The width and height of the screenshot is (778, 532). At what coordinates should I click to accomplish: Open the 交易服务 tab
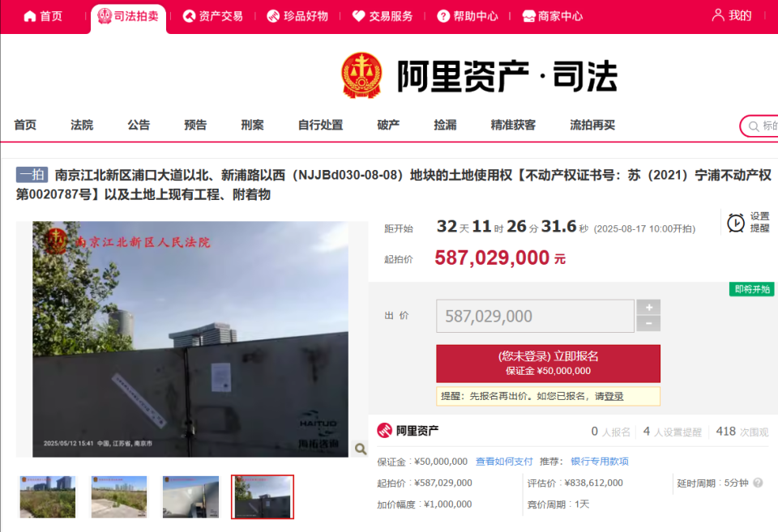(x=383, y=16)
